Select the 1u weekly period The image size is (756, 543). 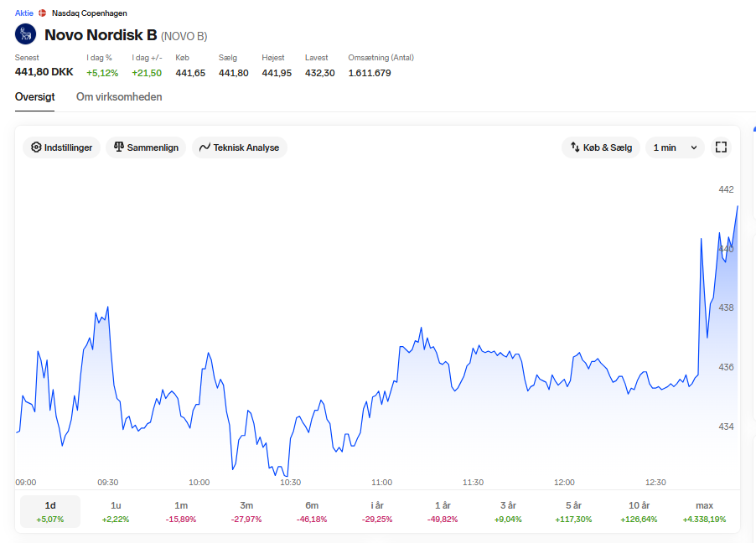[x=116, y=512]
